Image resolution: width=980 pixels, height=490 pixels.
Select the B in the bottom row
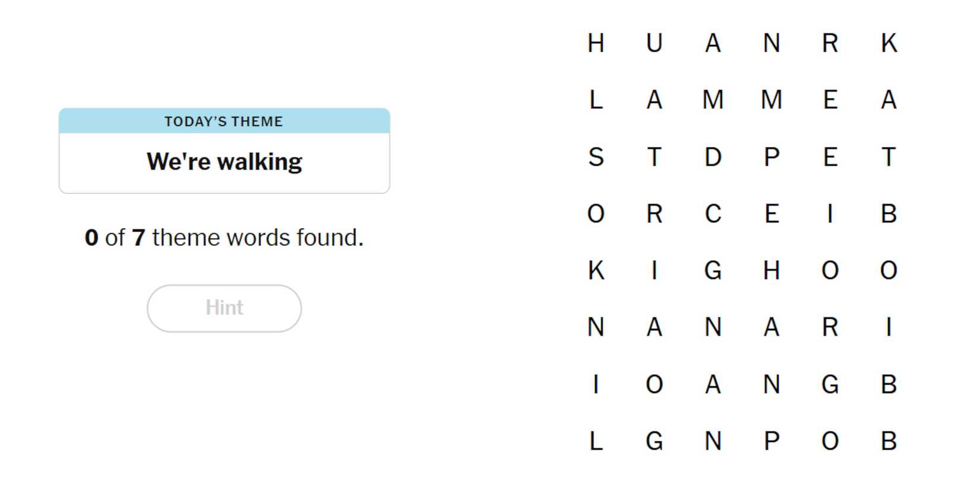coord(889,441)
